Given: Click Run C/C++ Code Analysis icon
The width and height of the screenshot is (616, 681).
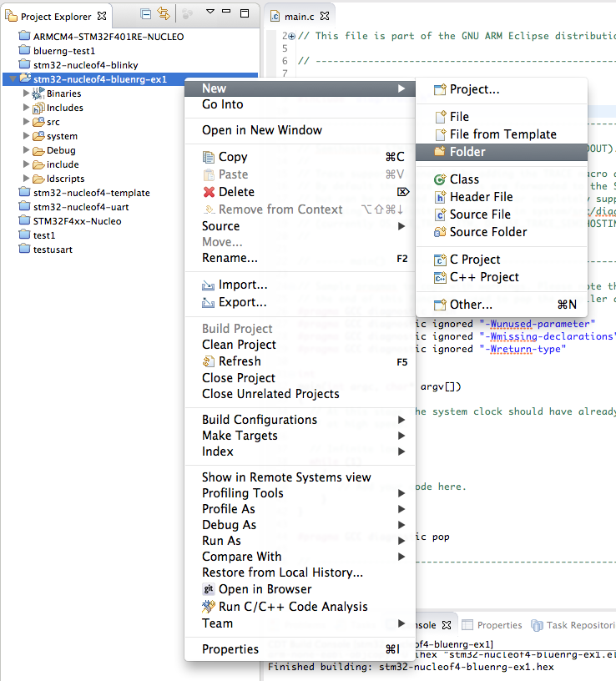Looking at the screenshot, I should click(209, 606).
